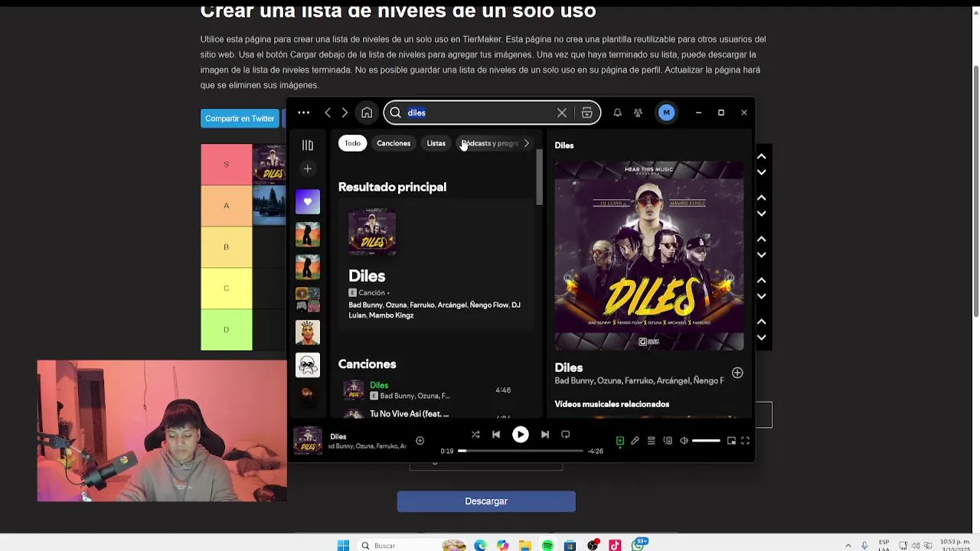Click the green D tier label
The height and width of the screenshot is (551, 980).
(226, 330)
